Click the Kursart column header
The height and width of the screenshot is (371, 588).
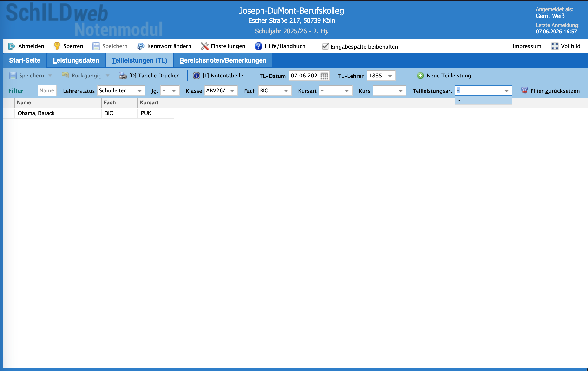tap(156, 103)
